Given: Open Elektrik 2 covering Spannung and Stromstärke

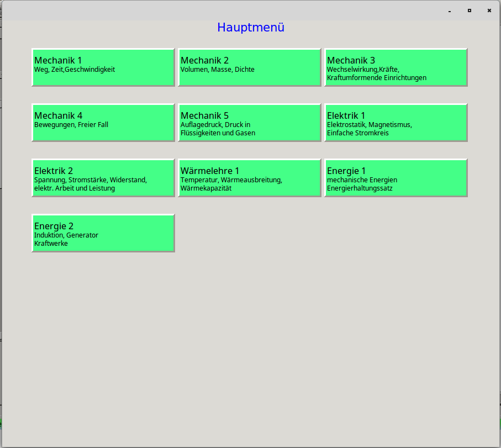Looking at the screenshot, I should (103, 177).
